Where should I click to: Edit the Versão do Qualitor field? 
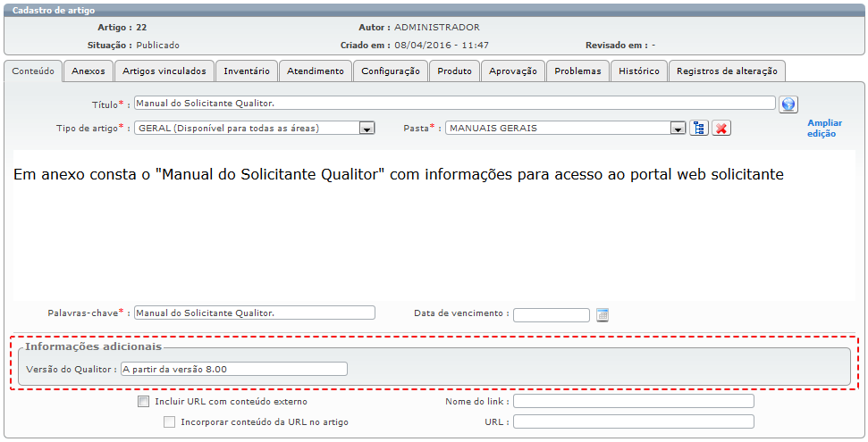(x=234, y=369)
